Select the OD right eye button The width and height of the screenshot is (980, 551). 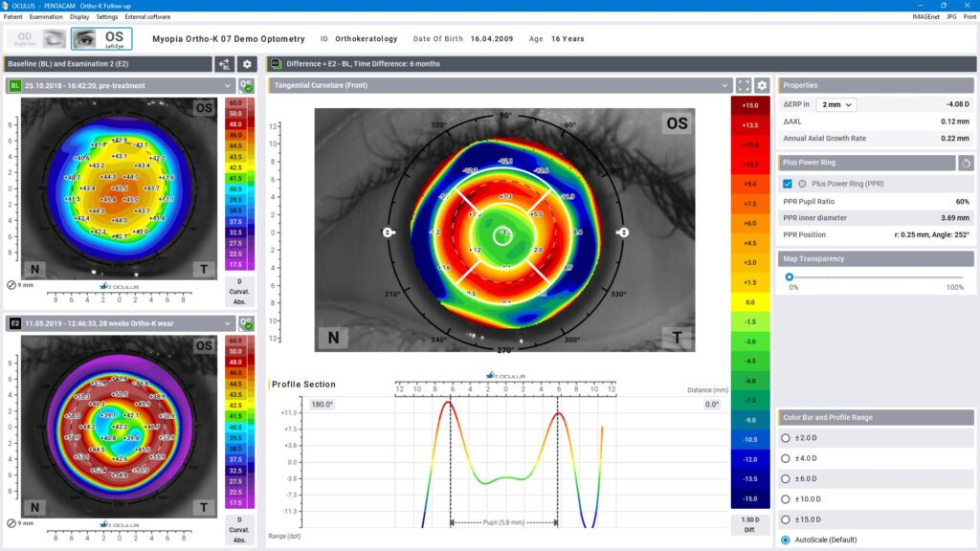(x=37, y=38)
